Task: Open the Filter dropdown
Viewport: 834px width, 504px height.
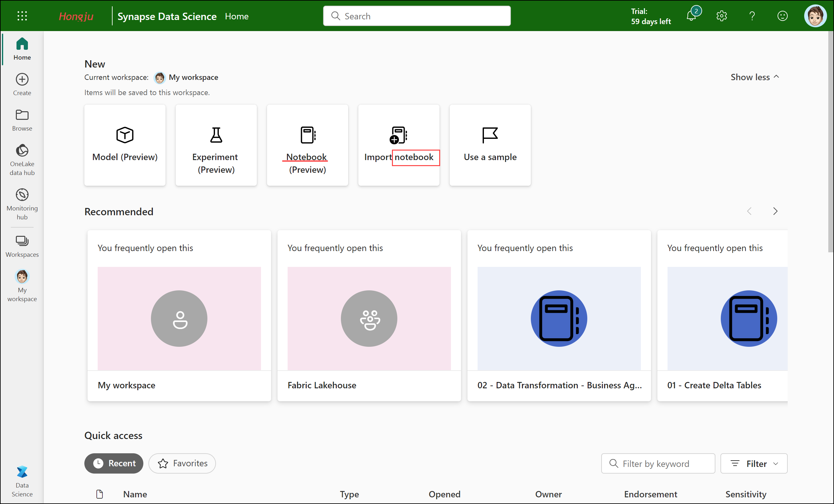Action: point(754,463)
